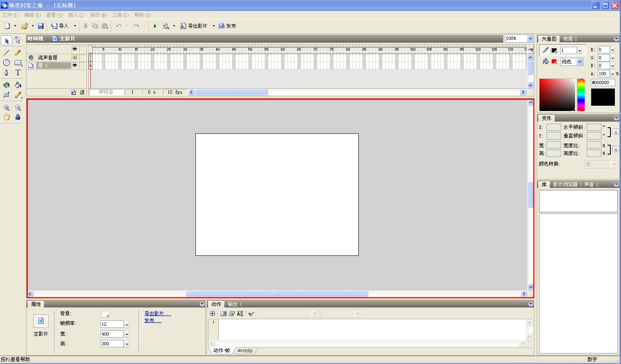Open the frame rate dropdown arrow
621x364 pixels.
[127, 325]
